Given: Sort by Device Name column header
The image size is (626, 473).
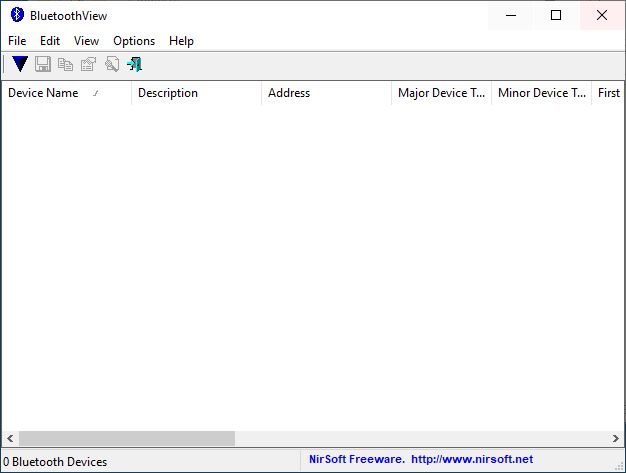Looking at the screenshot, I should [x=67, y=93].
